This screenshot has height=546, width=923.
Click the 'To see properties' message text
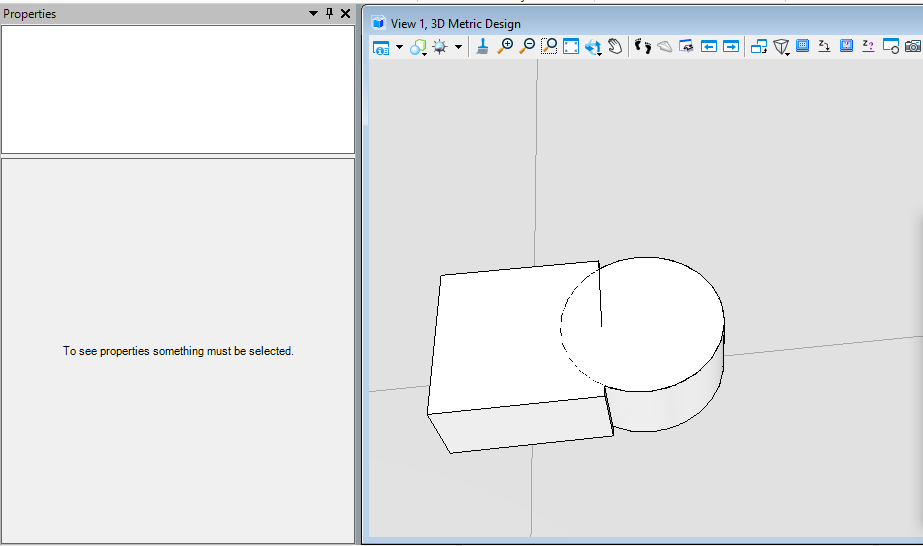pyautogui.click(x=178, y=351)
